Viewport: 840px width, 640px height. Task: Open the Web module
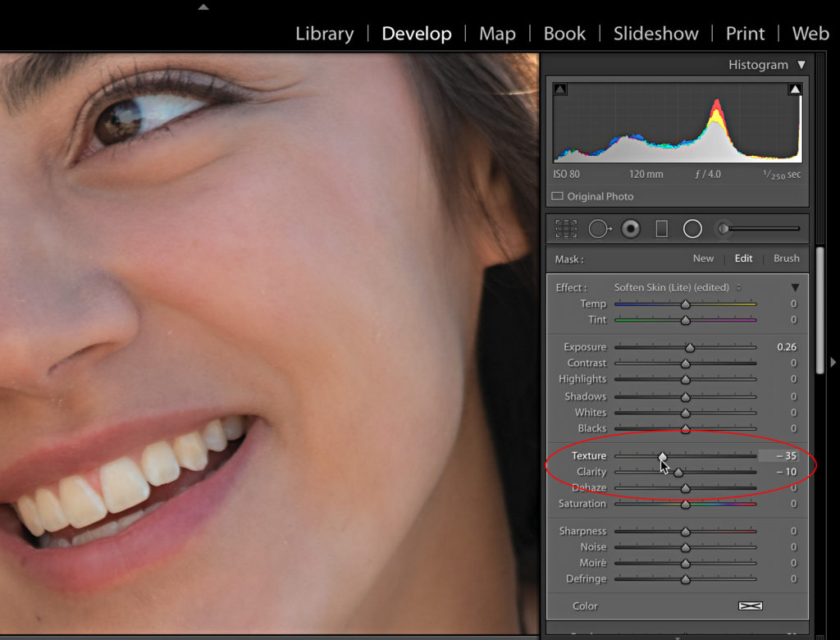(x=810, y=34)
